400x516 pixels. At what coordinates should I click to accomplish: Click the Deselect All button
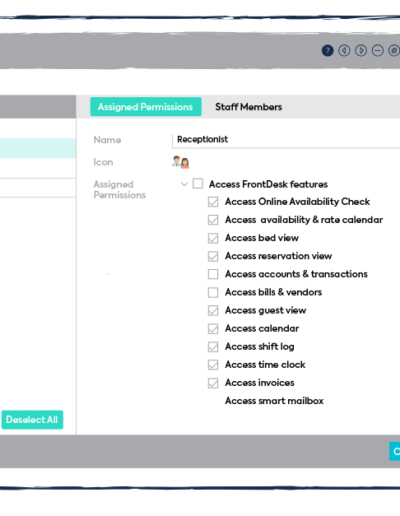pyautogui.click(x=32, y=420)
